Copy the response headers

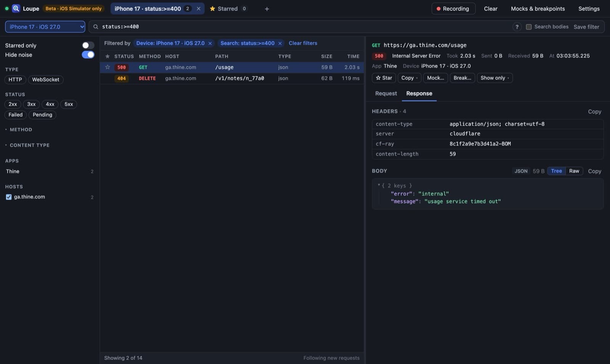click(594, 111)
